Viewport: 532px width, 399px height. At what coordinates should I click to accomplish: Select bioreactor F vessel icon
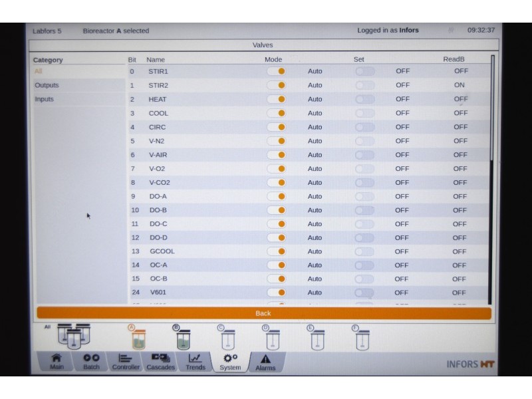362,337
